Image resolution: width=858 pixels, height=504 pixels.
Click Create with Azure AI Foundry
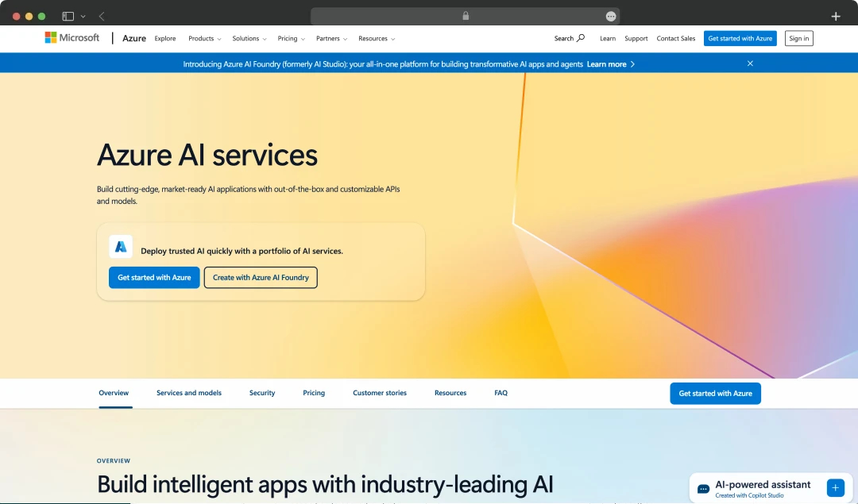(x=261, y=278)
